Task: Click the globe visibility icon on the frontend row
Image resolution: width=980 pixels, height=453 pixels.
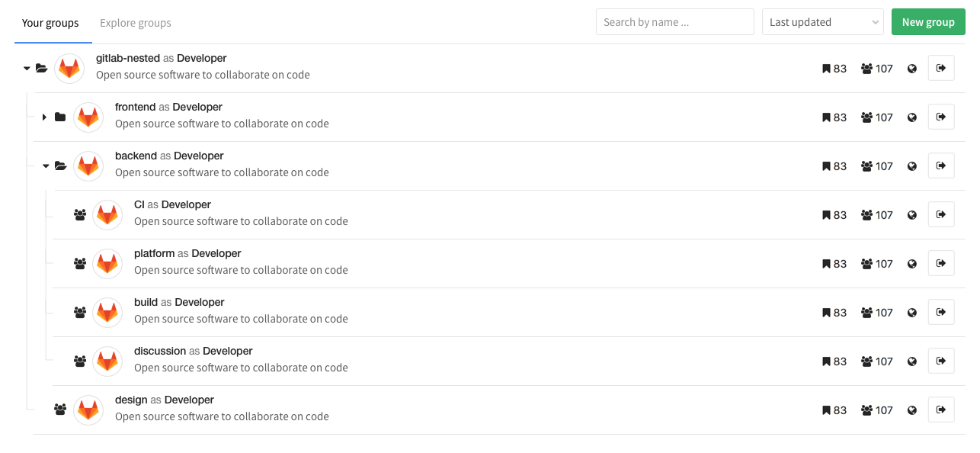Action: pyautogui.click(x=912, y=117)
